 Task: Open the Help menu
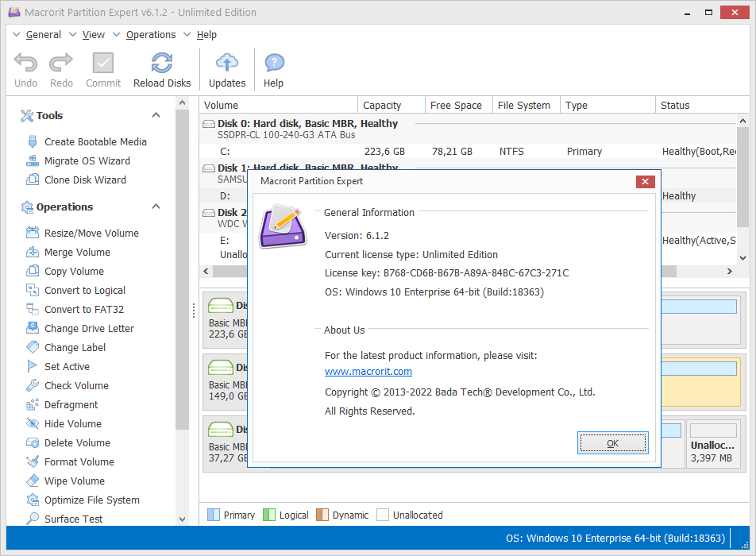click(206, 35)
